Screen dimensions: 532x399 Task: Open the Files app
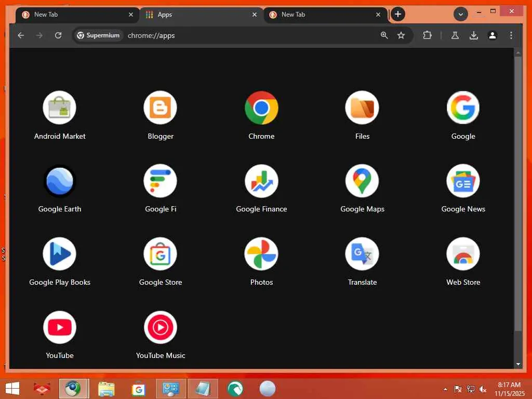[362, 108]
